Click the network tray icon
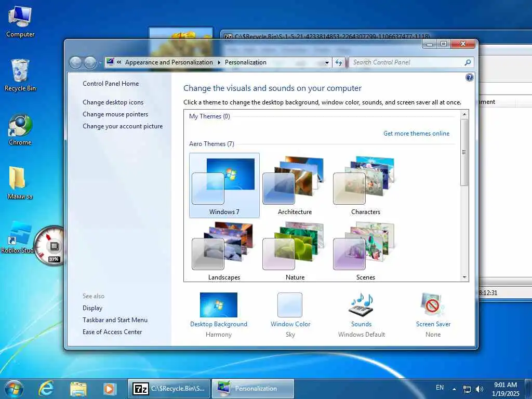The image size is (532, 399). (x=467, y=389)
